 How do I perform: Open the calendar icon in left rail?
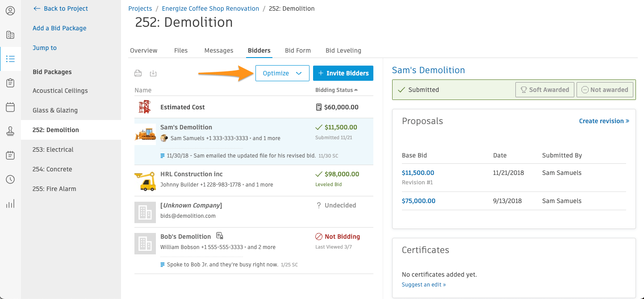click(10, 107)
